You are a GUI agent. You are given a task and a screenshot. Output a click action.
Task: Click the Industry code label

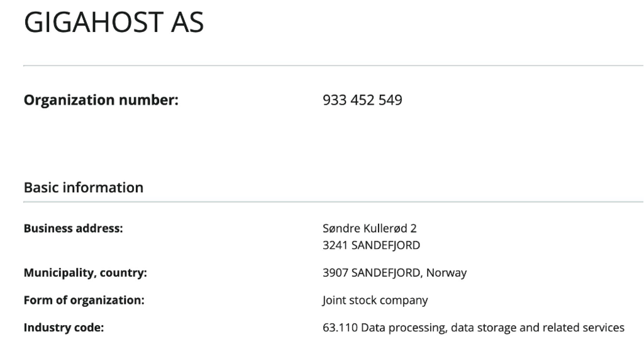point(64,328)
